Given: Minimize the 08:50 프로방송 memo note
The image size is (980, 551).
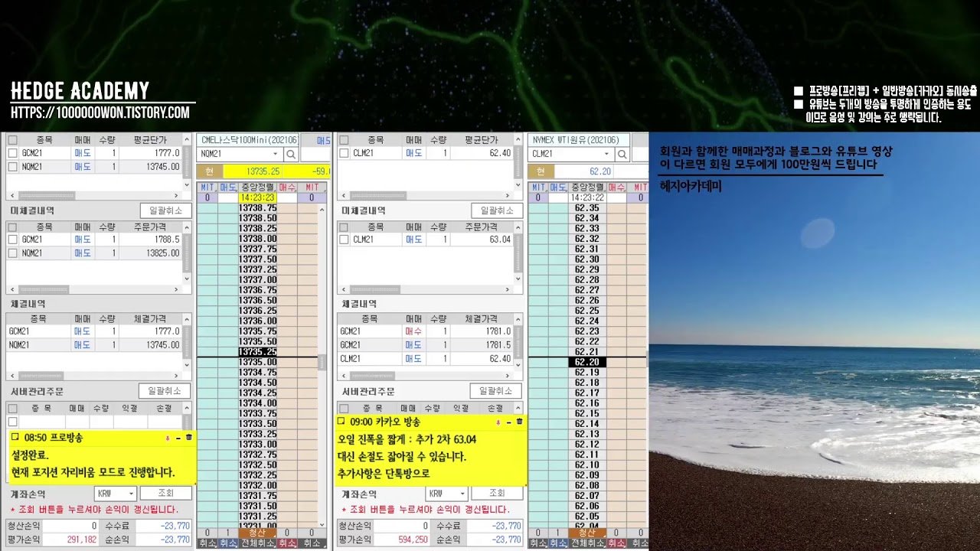Looking at the screenshot, I should [178, 438].
